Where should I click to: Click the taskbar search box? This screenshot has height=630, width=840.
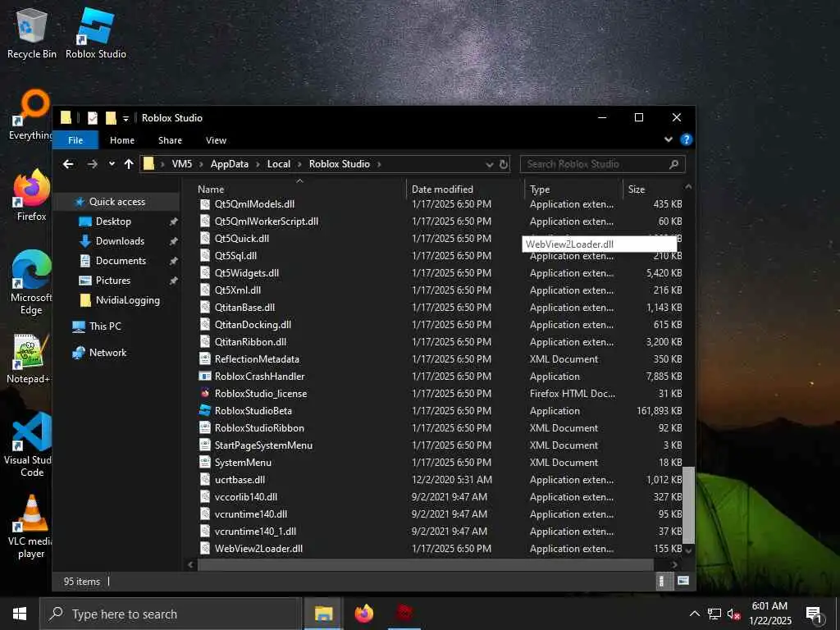(x=171, y=614)
